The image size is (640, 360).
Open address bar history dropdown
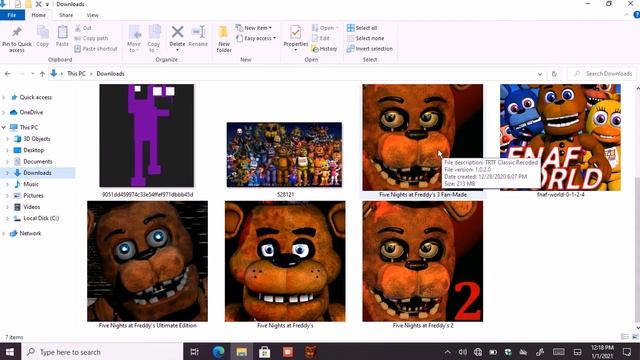tap(540, 74)
